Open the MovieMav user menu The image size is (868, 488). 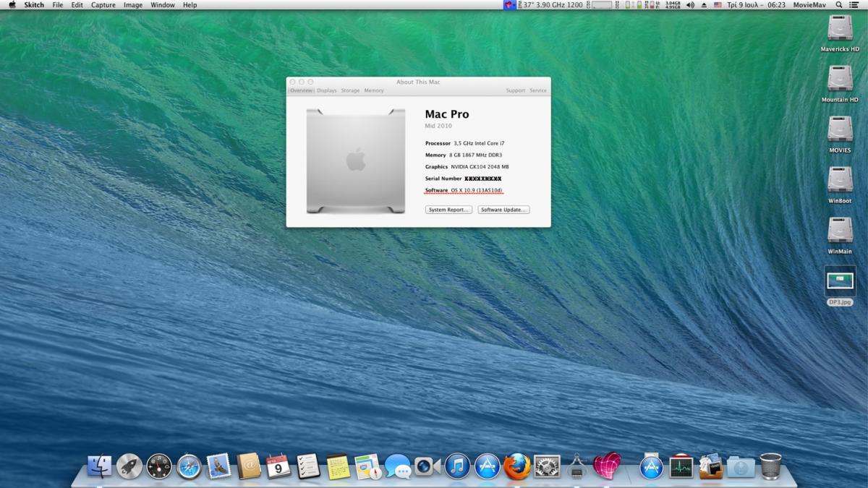click(809, 5)
